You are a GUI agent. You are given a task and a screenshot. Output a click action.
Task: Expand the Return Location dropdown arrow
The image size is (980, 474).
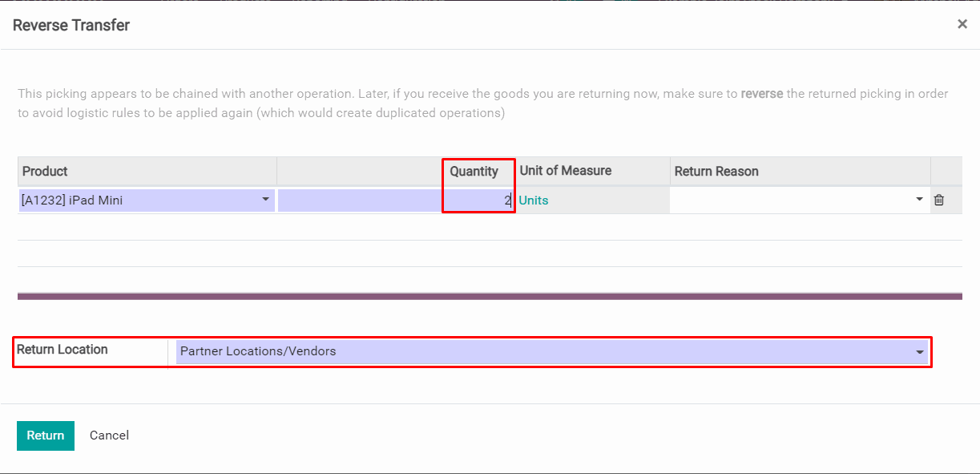919,351
